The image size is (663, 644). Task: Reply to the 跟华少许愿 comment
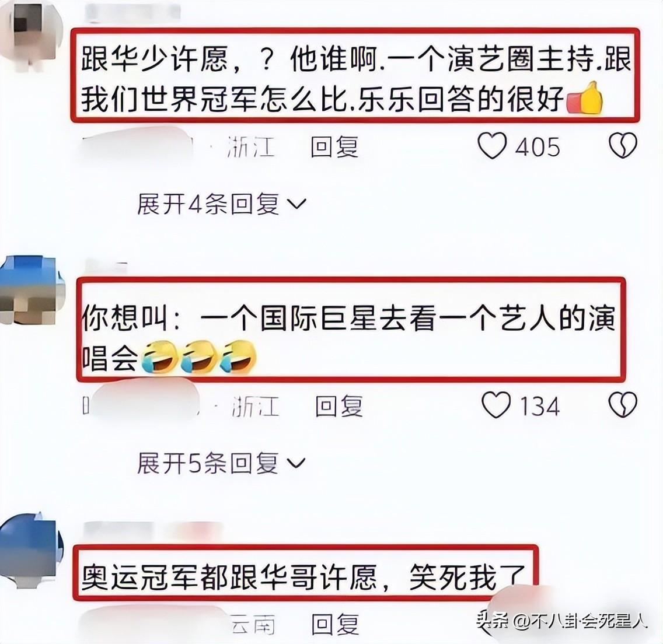(x=334, y=146)
